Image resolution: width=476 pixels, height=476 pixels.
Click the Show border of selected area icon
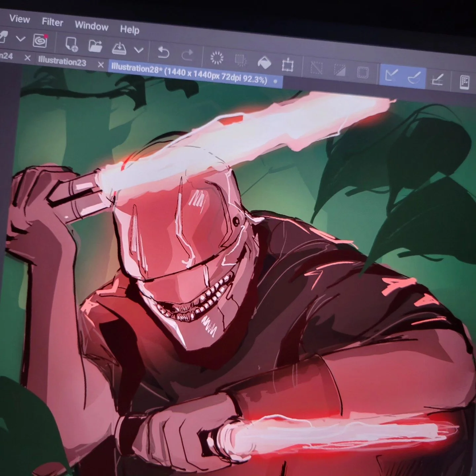[363, 73]
